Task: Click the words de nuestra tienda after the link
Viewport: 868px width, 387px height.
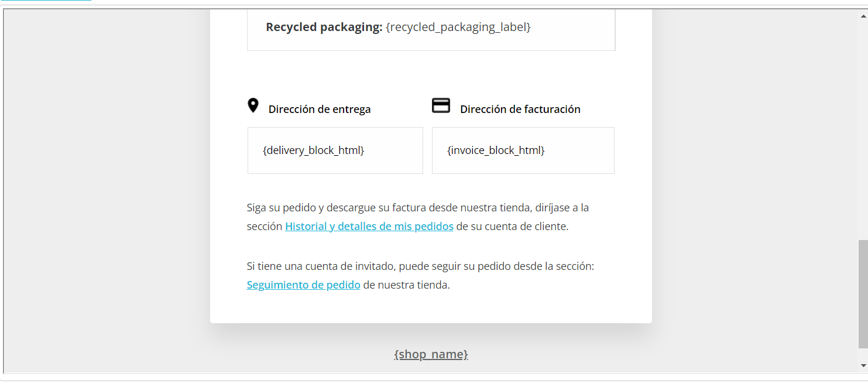Action: pyautogui.click(x=407, y=285)
